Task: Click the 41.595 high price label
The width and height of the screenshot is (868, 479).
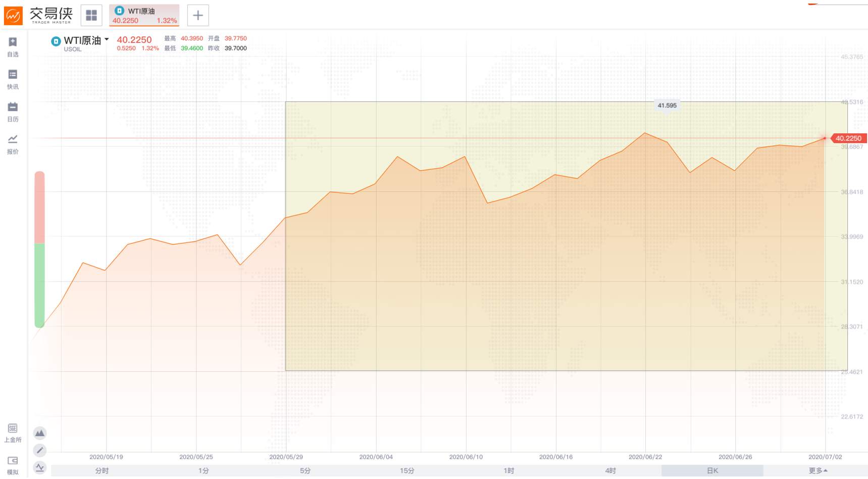Action: pos(667,106)
